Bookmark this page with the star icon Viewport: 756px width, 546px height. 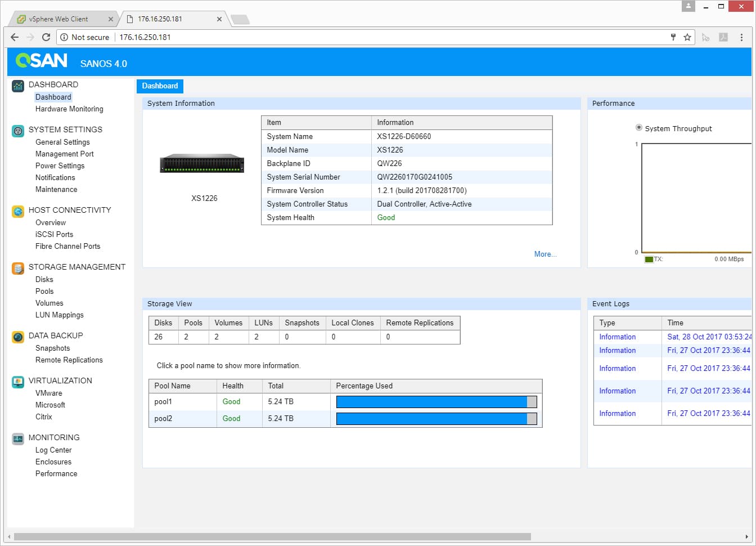(x=687, y=37)
